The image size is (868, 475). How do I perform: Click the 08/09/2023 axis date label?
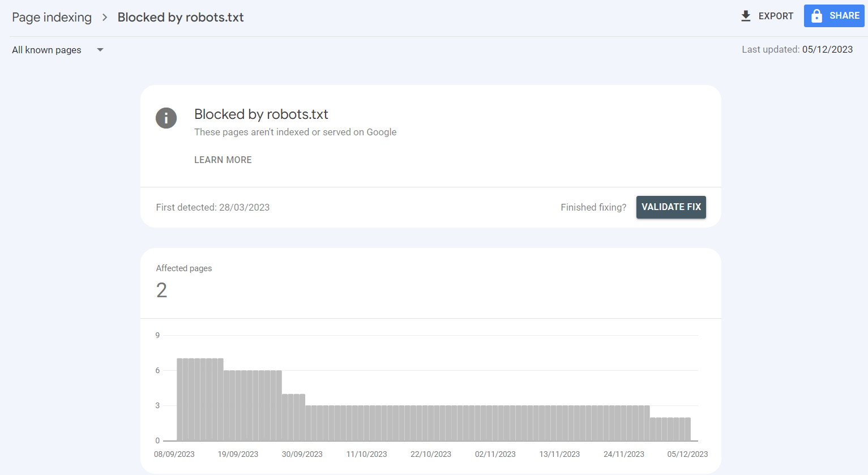coord(174,454)
